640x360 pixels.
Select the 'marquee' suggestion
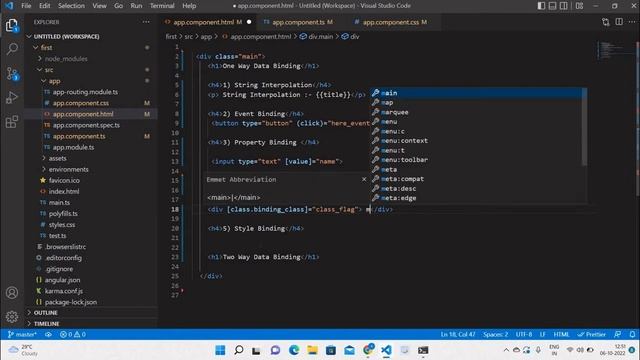pyautogui.click(x=476, y=112)
